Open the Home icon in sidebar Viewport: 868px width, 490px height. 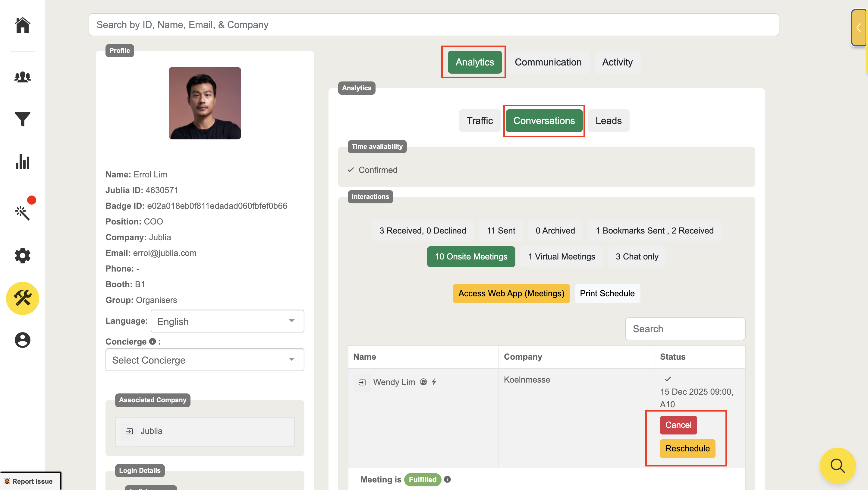23,25
